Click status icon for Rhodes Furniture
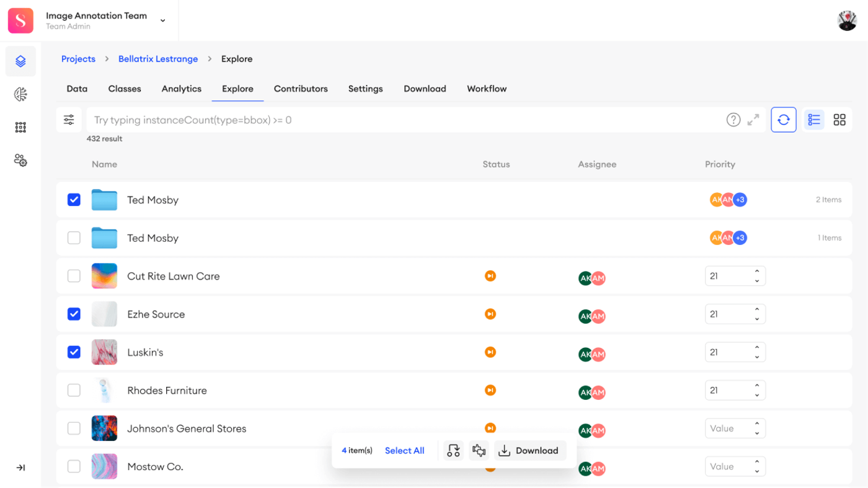Screen dimensions: 868x488 click(x=490, y=390)
